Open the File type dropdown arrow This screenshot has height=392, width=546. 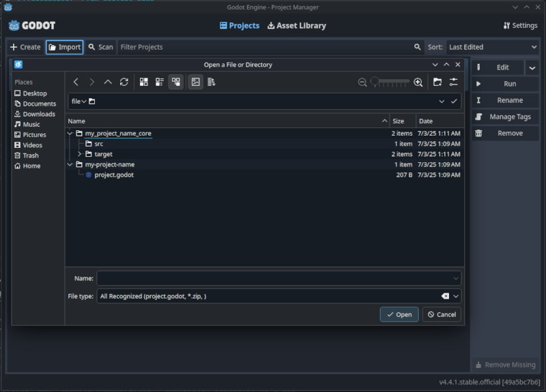point(455,296)
